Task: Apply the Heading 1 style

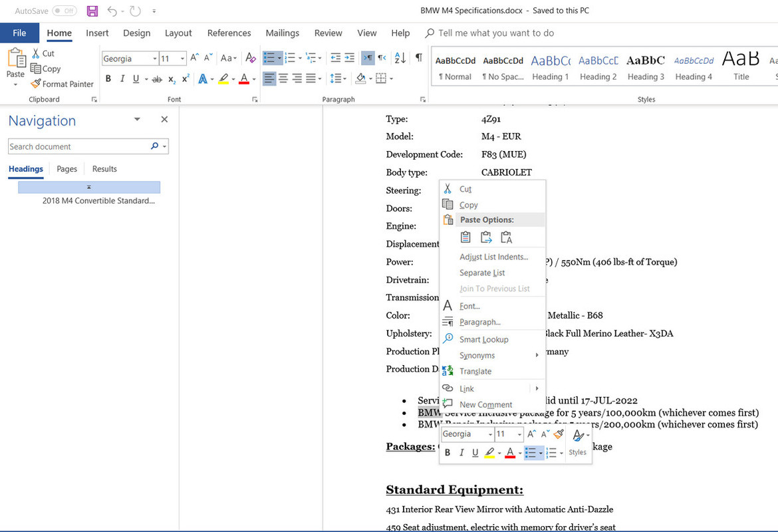Action: (x=551, y=67)
